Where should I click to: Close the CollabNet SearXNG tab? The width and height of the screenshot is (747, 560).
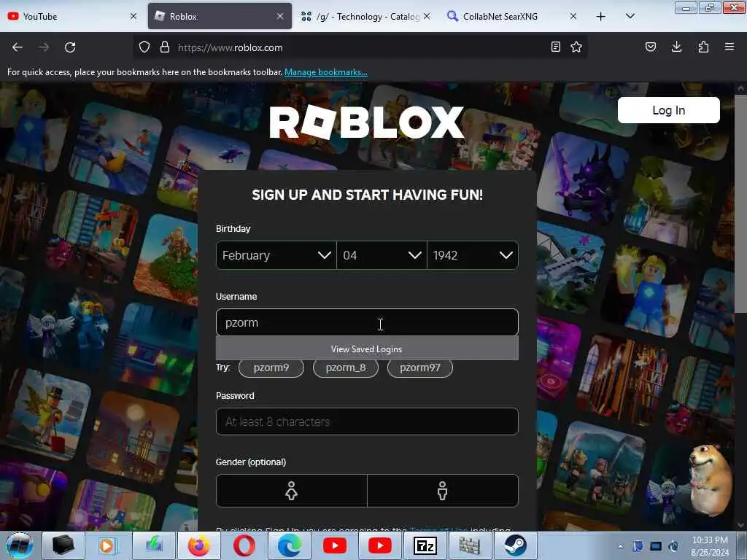[573, 16]
